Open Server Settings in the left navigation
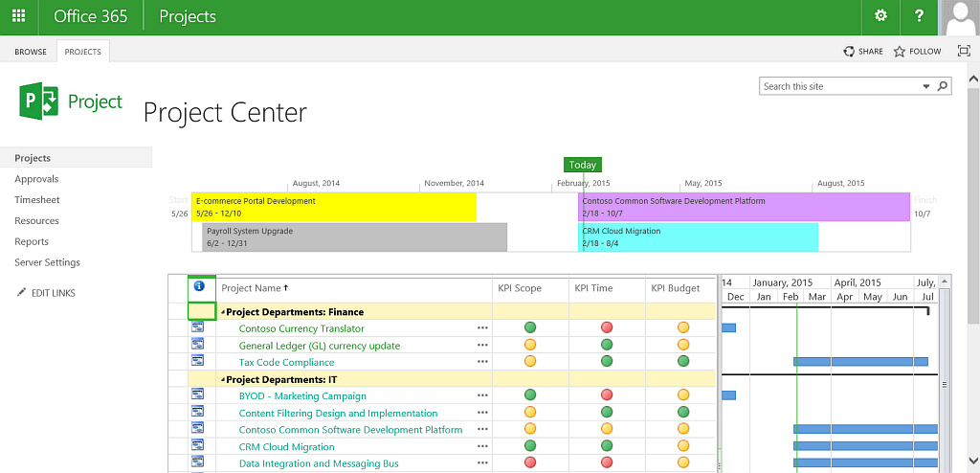 pyautogui.click(x=48, y=262)
